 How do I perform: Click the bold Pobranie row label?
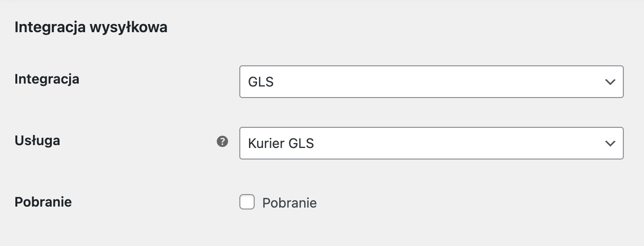tap(43, 202)
